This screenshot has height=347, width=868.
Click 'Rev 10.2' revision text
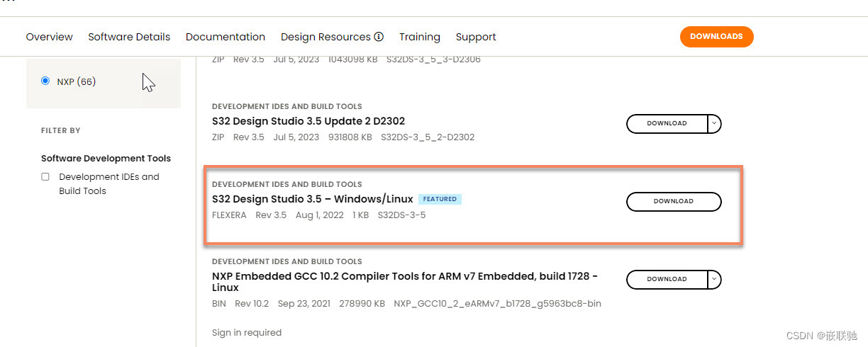pos(252,304)
